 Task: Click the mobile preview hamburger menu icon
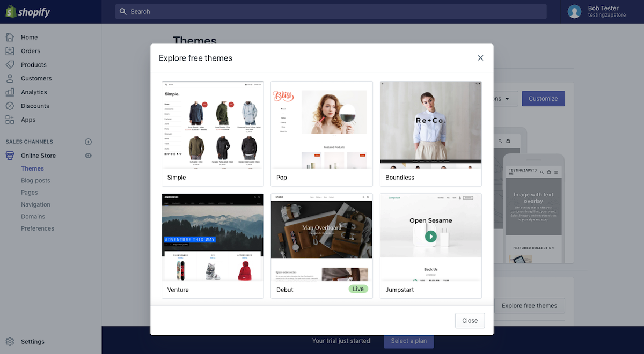click(x=556, y=172)
